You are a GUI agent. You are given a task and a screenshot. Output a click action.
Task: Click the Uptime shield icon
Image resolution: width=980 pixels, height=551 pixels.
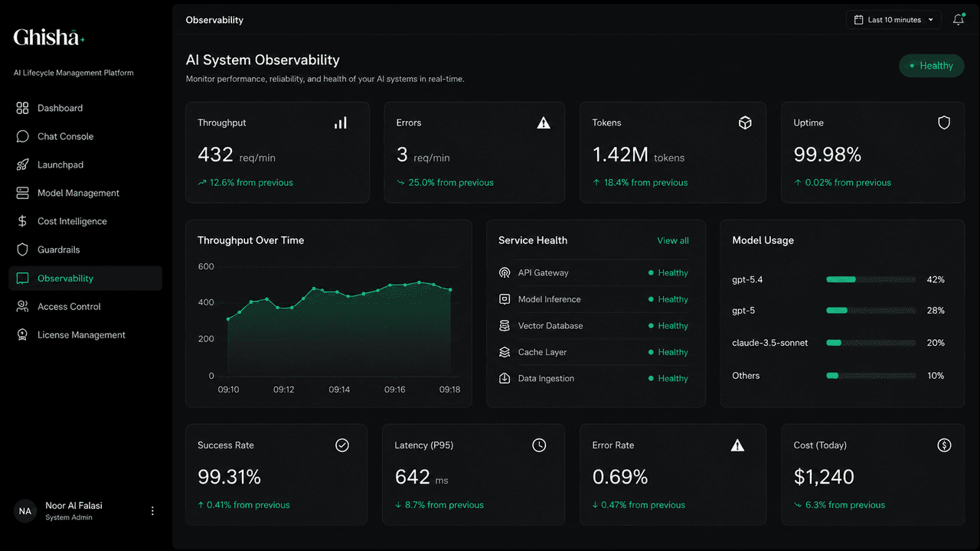(944, 122)
